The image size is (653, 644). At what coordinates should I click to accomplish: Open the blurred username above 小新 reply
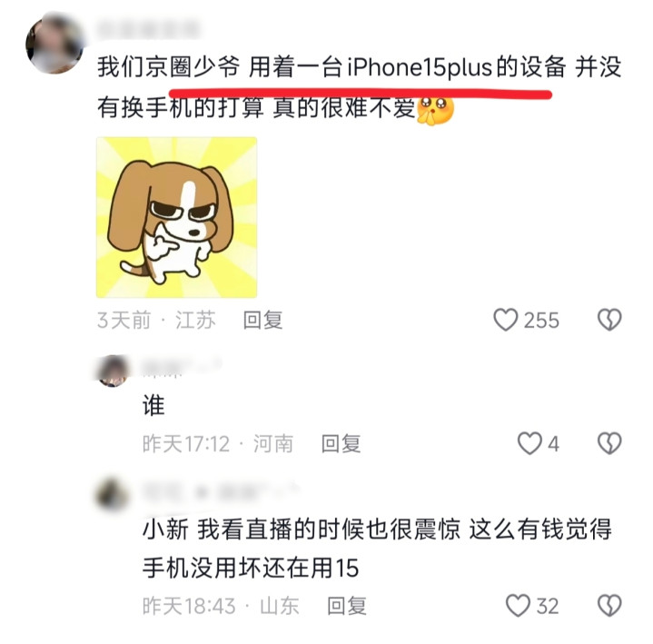221,491
